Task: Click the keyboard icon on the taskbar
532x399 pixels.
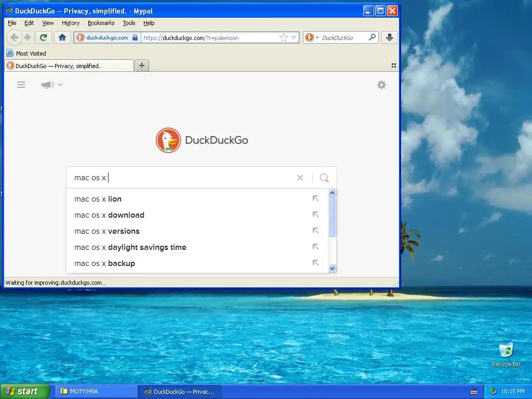Action: (474, 392)
